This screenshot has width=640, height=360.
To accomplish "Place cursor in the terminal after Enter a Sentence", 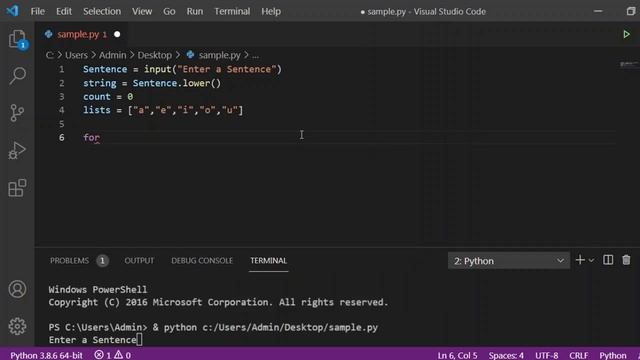I will coord(139,340).
